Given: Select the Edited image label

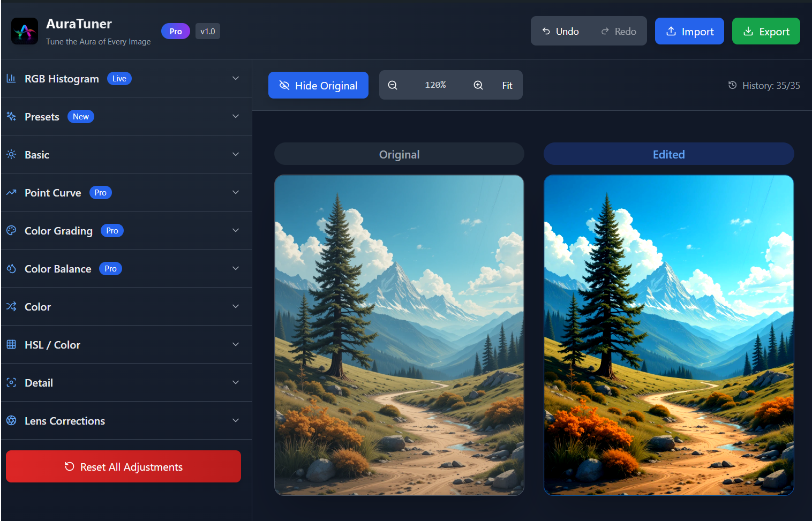Looking at the screenshot, I should pos(668,154).
